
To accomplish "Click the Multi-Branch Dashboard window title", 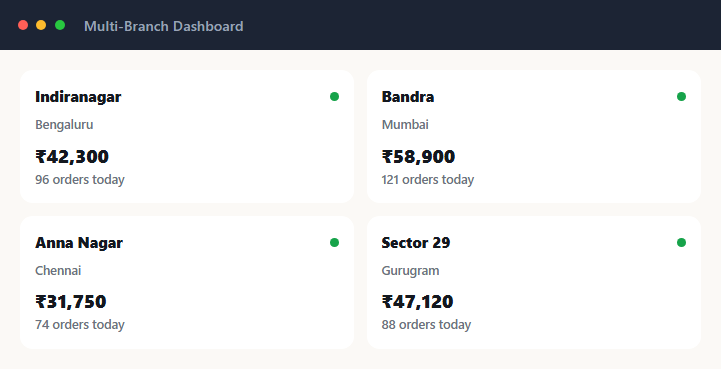I will pos(164,26).
